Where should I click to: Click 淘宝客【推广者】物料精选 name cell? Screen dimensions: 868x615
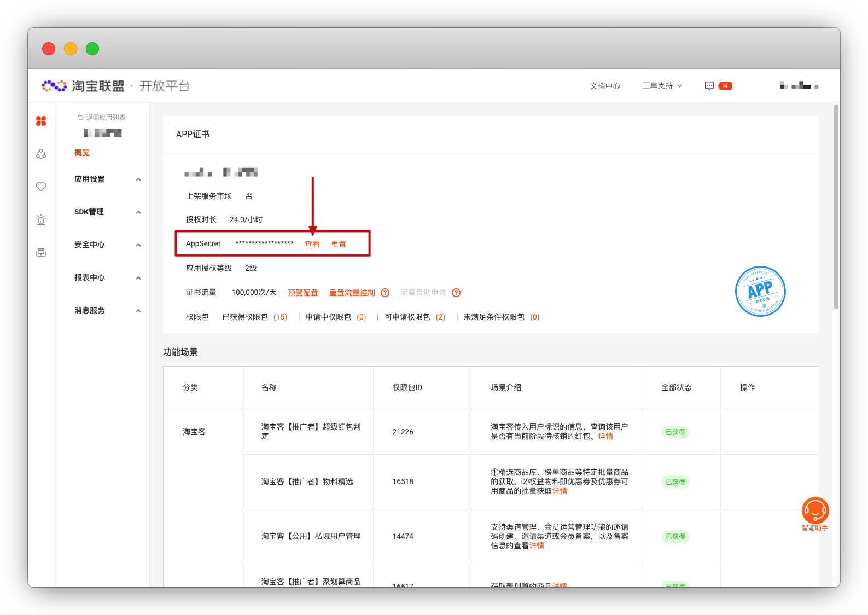tap(307, 481)
